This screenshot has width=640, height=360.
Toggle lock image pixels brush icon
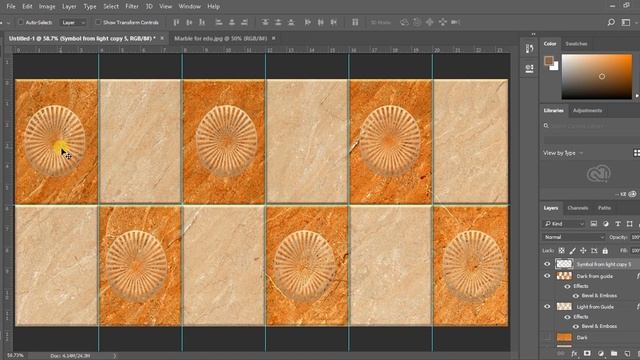(573, 251)
